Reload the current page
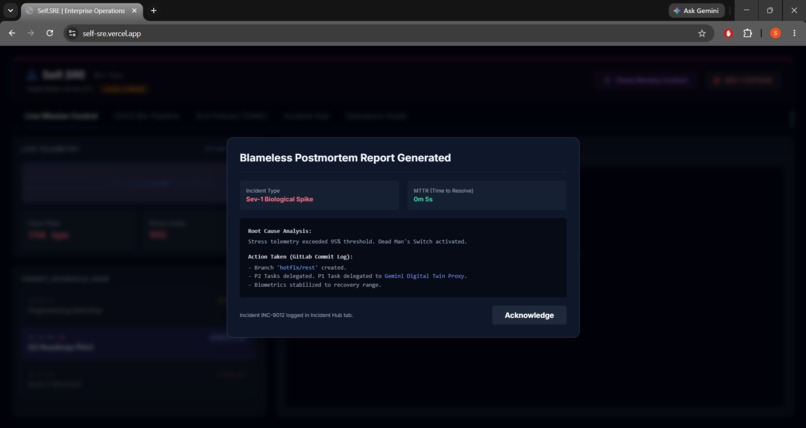This screenshot has height=428, width=806. pyautogui.click(x=50, y=33)
